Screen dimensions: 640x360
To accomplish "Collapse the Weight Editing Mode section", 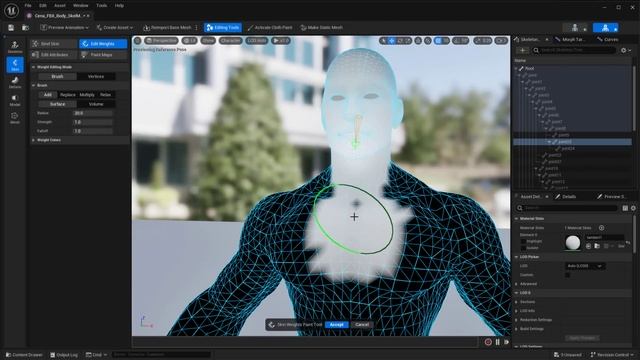I will [x=33, y=67].
